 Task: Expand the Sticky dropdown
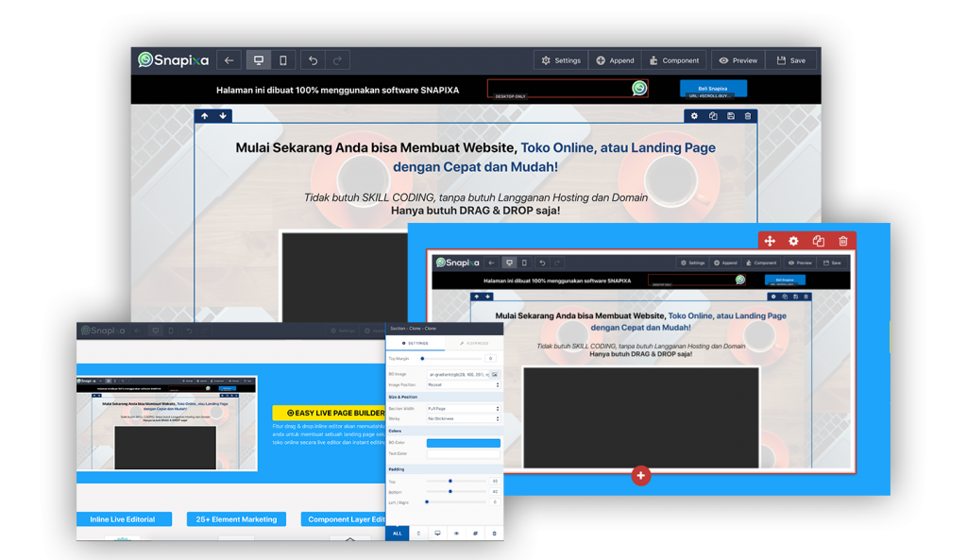463,417
